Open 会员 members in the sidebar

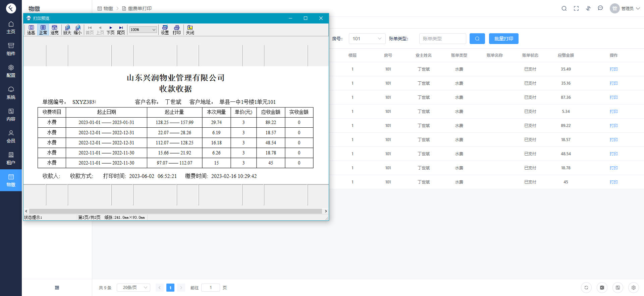click(x=11, y=136)
